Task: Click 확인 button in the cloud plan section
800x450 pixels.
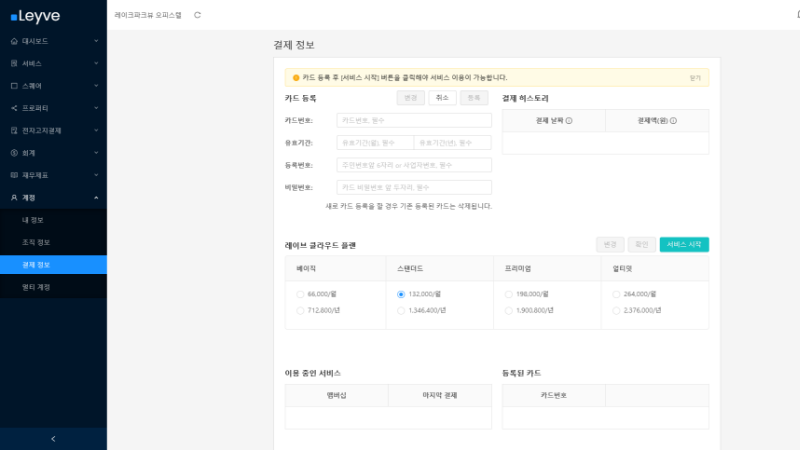Action: (642, 244)
